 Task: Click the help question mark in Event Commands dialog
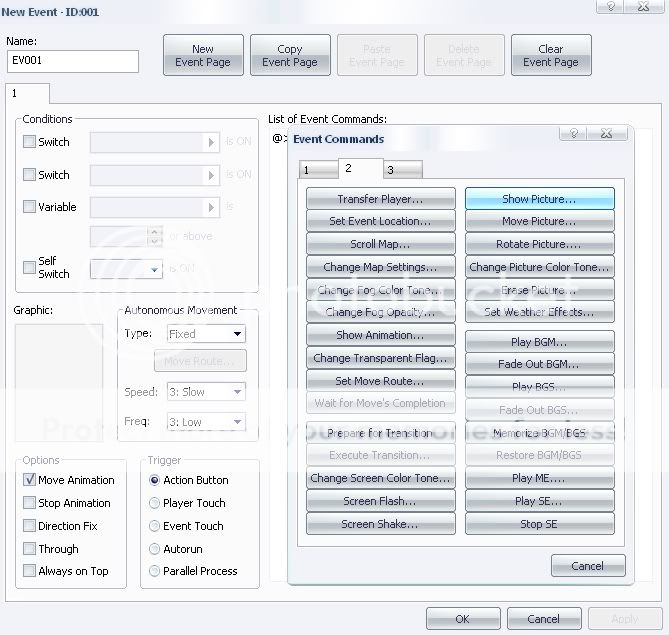576,132
